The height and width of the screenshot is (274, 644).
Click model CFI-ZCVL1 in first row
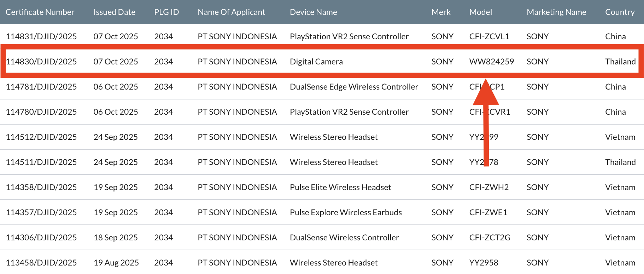coord(489,36)
